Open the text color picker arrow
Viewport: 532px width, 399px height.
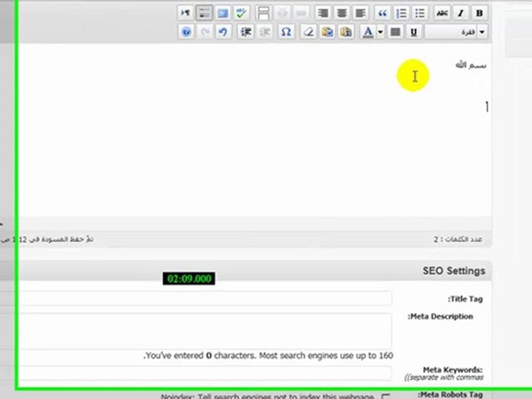[380, 32]
